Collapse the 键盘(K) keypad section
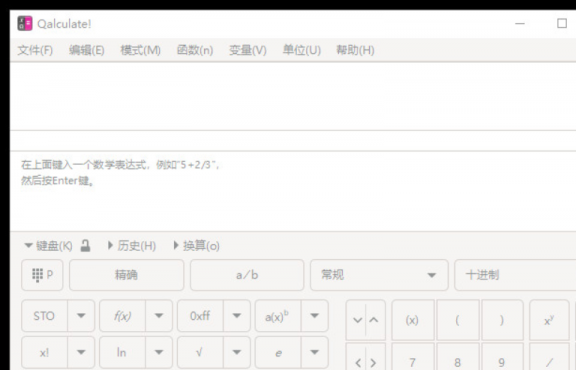This screenshot has height=370, width=576. [x=48, y=245]
